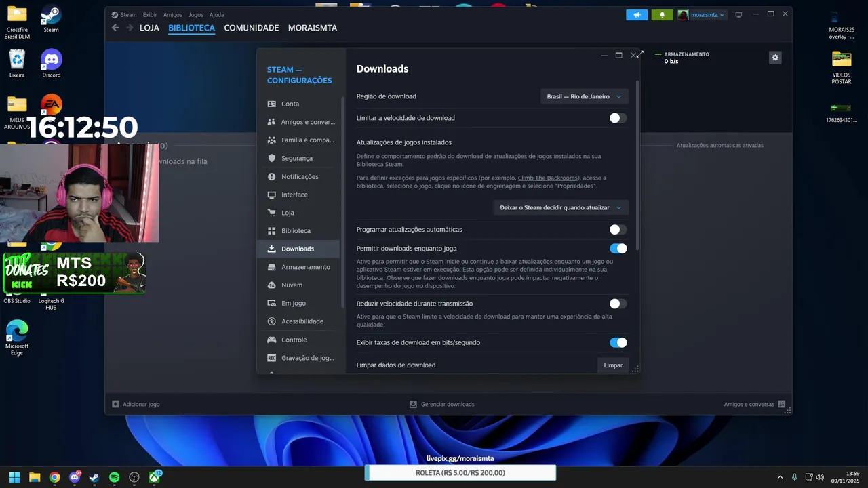
Task: Open OBS Studio from taskbar
Action: 134,477
